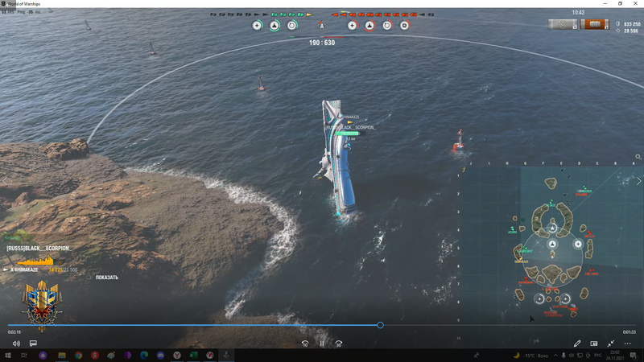Show hidden system tray icons chevron

coord(555,355)
